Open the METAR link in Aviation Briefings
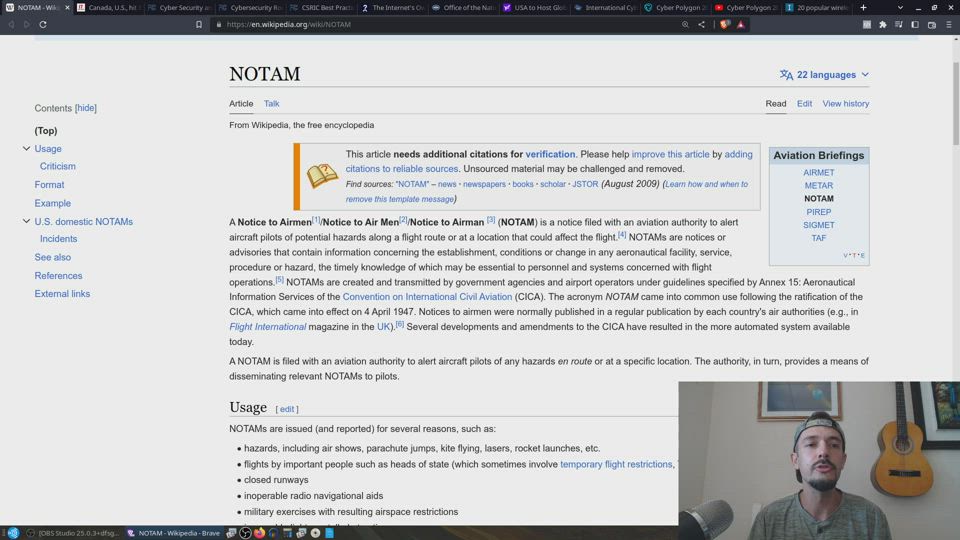The width and height of the screenshot is (960, 540). [x=818, y=186]
